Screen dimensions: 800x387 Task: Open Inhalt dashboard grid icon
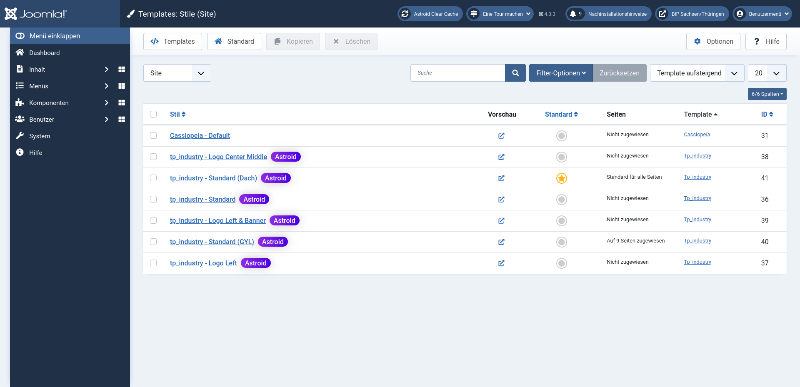point(121,69)
